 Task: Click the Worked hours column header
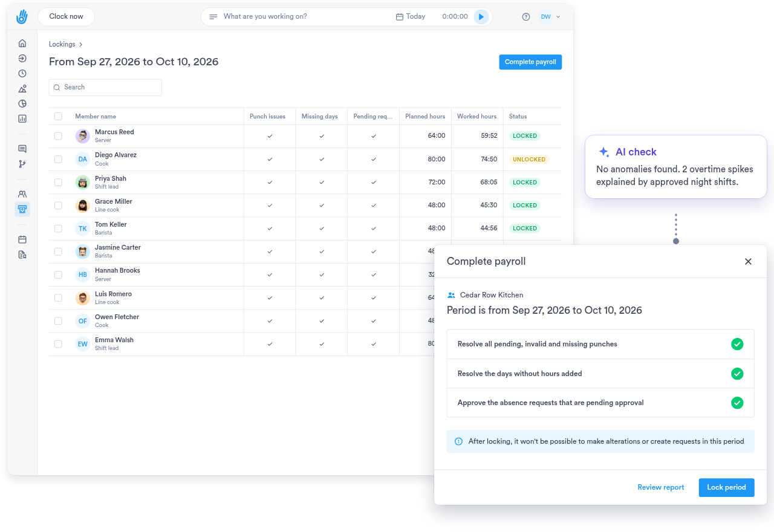476,117
